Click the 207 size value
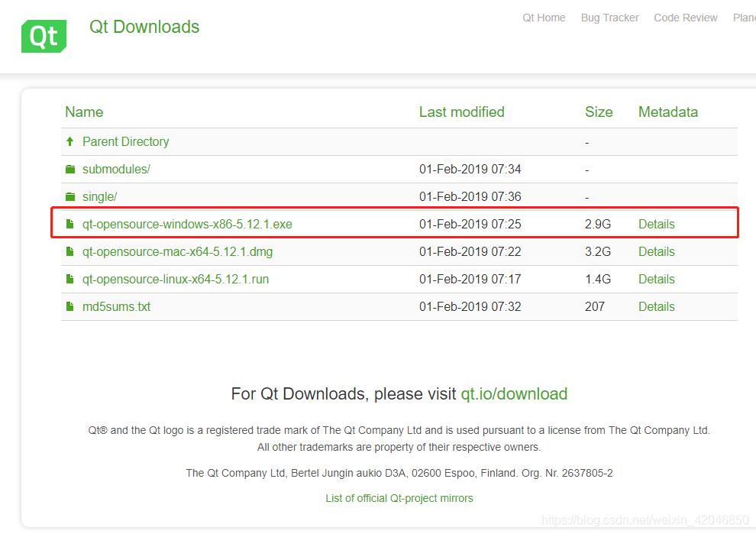 [x=594, y=307]
